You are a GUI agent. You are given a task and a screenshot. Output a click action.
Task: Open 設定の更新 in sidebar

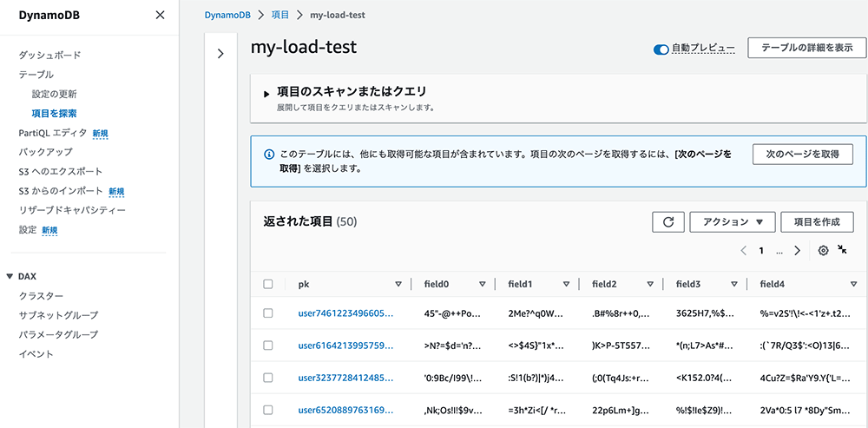coord(54,94)
